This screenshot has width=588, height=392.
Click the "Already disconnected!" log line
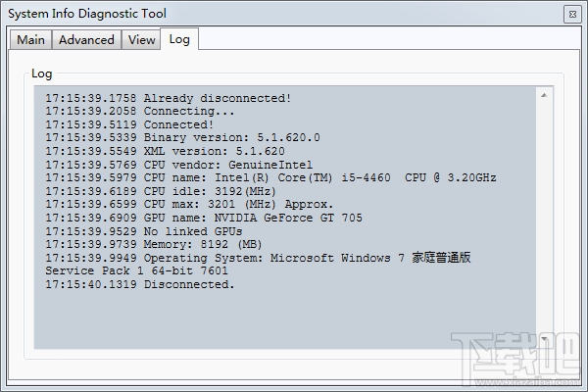[x=168, y=99]
